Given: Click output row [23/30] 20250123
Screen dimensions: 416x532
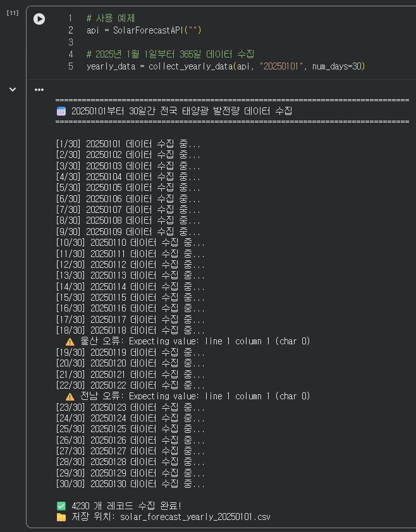Looking at the screenshot, I should [130, 408].
